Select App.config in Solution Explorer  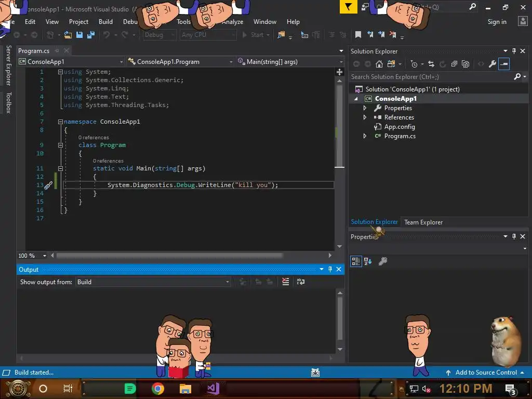[x=400, y=127]
